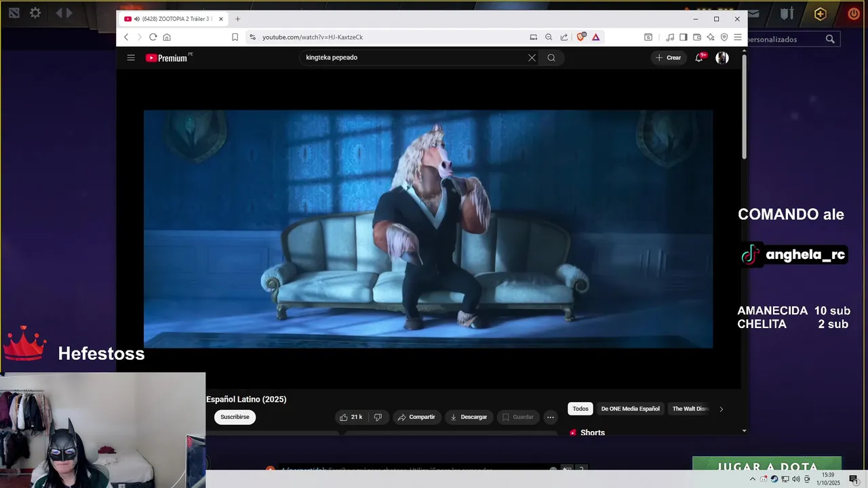Open Windows notification center icon
The width and height of the screenshot is (868, 488).
pos(854,479)
